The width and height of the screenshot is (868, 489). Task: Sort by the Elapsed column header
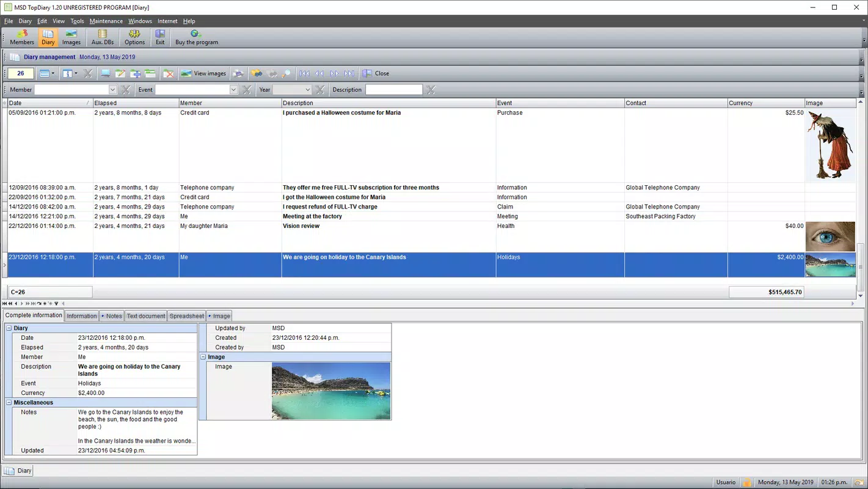pyautogui.click(x=136, y=103)
